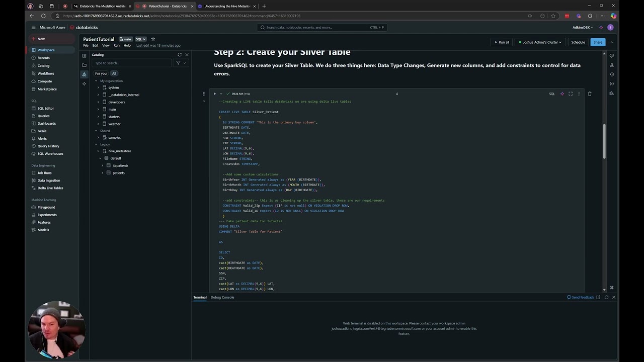Screen dimensions: 644x362
Task: Open the notebook table of contents panel
Action: 84,55
